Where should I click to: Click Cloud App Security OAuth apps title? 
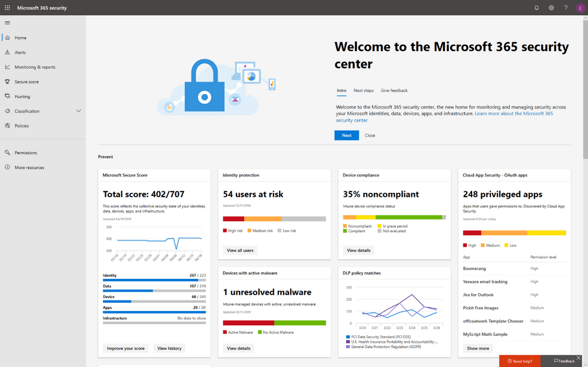pyautogui.click(x=495, y=175)
